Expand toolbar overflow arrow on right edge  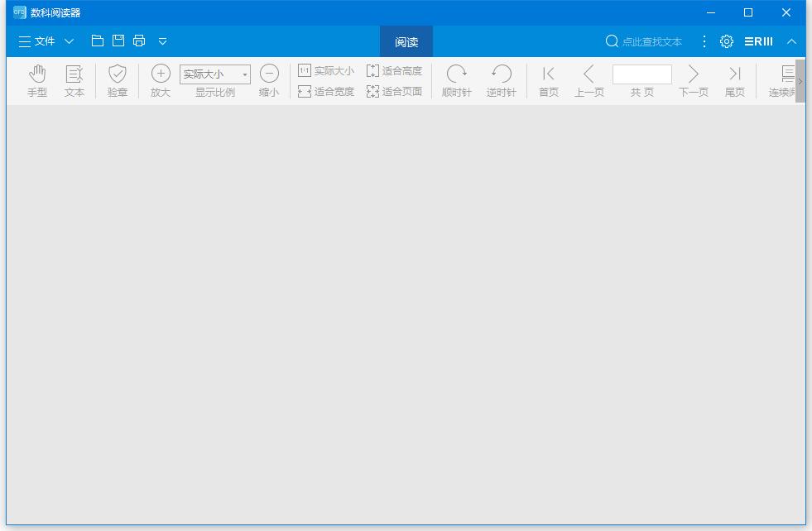pyautogui.click(x=800, y=81)
